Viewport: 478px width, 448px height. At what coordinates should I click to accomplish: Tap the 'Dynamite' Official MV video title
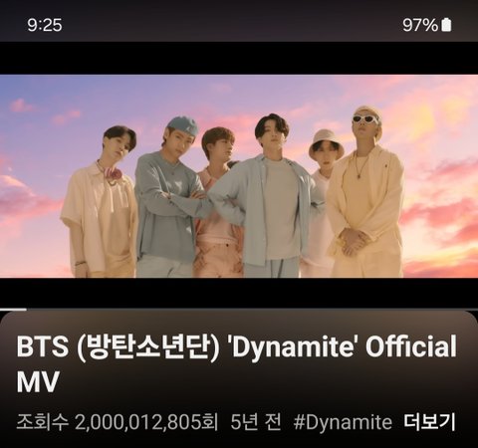point(236,363)
